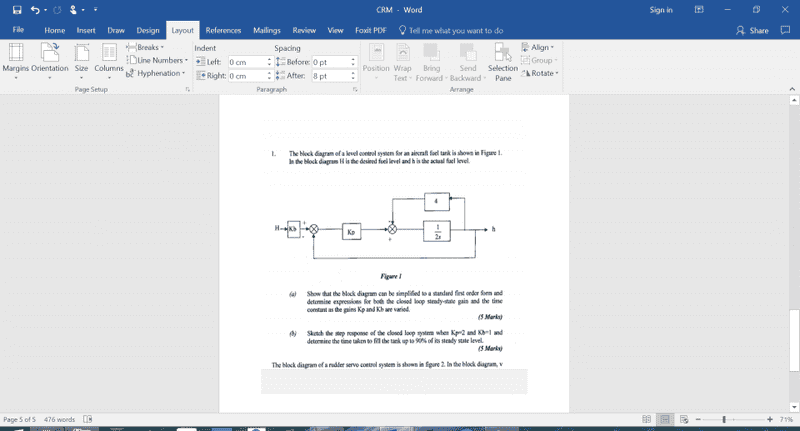Click the Share button
800x431 pixels.
point(752,31)
